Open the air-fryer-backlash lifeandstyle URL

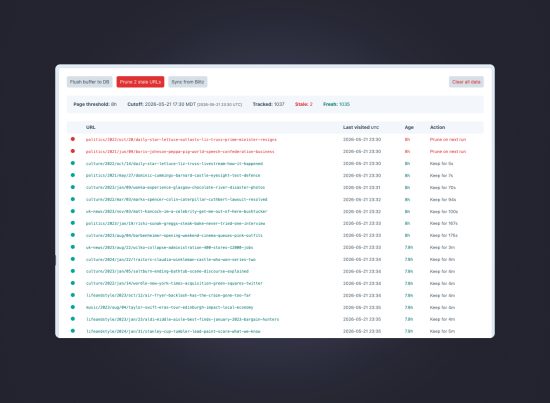pyautogui.click(x=168, y=295)
